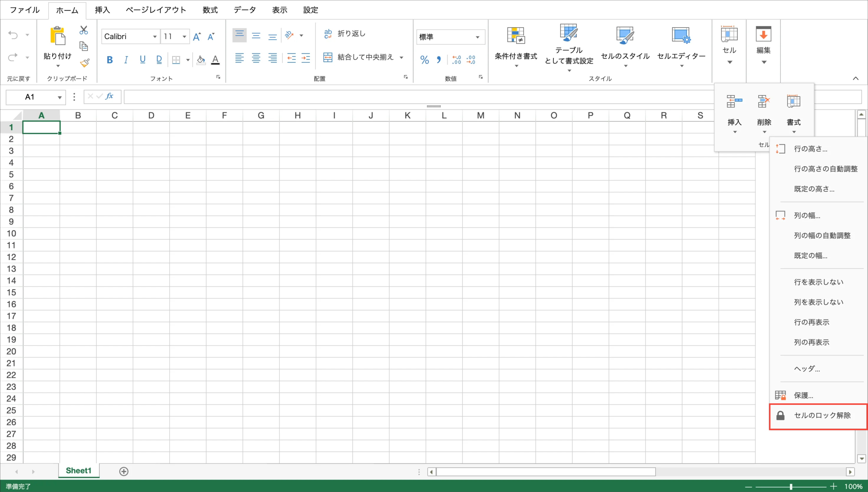Click the add new sheet plus icon
Screen dimensions: 868x492
[x=124, y=471]
